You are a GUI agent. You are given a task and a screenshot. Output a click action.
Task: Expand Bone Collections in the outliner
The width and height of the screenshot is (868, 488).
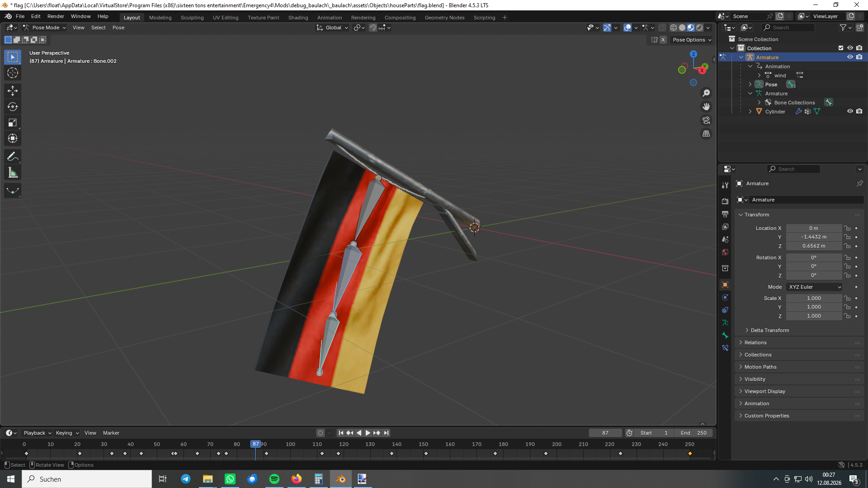(x=759, y=103)
